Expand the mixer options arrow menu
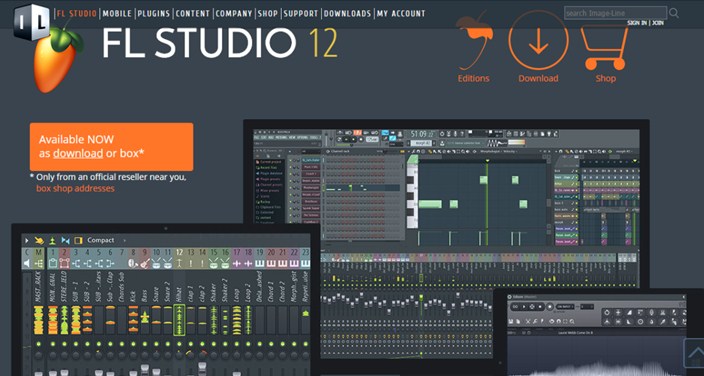Viewport: 704px width, 376px height. tap(26, 240)
